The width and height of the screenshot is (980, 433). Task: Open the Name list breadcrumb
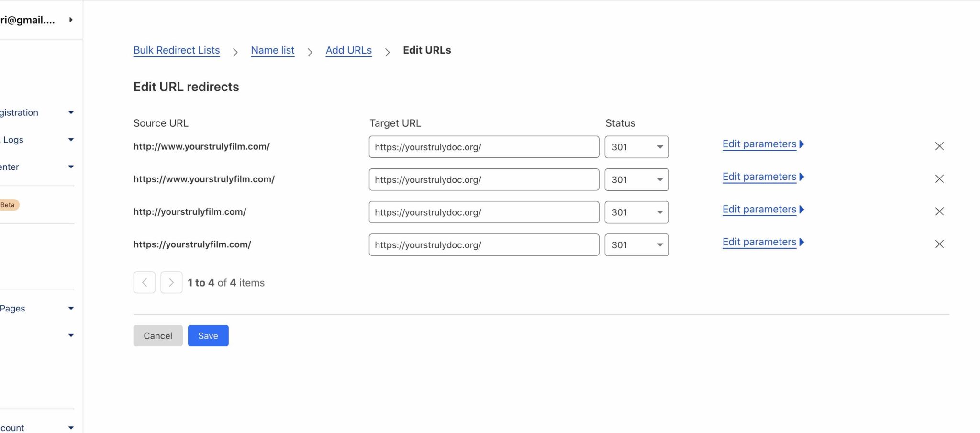click(272, 50)
